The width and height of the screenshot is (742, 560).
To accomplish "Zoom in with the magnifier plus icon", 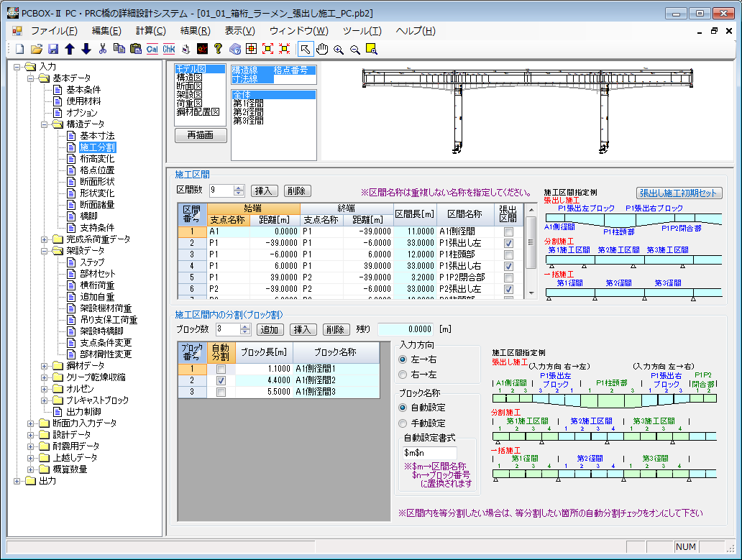I will pyautogui.click(x=338, y=48).
